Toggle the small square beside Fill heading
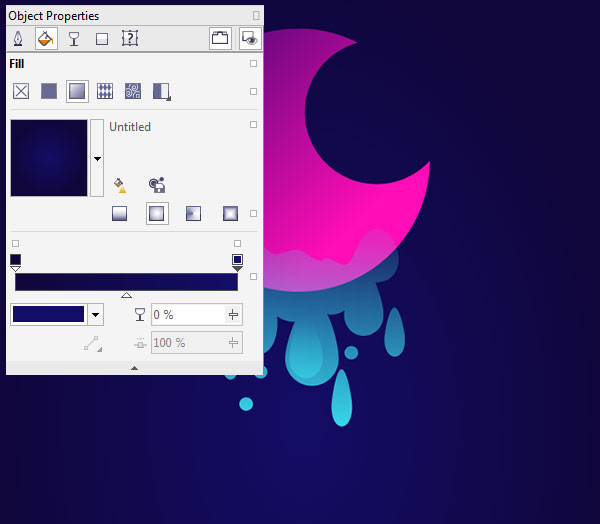Image resolution: width=600 pixels, height=524 pixels. pos(253,64)
